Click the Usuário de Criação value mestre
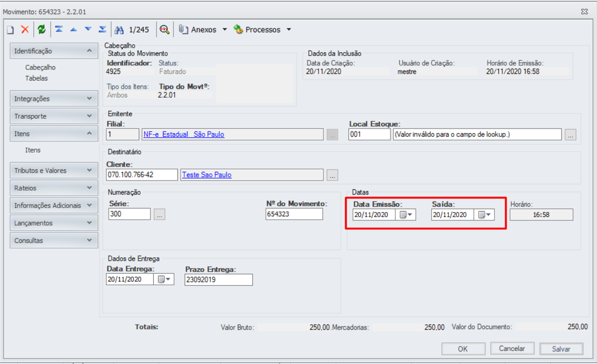This screenshot has height=364, width=597. click(407, 71)
